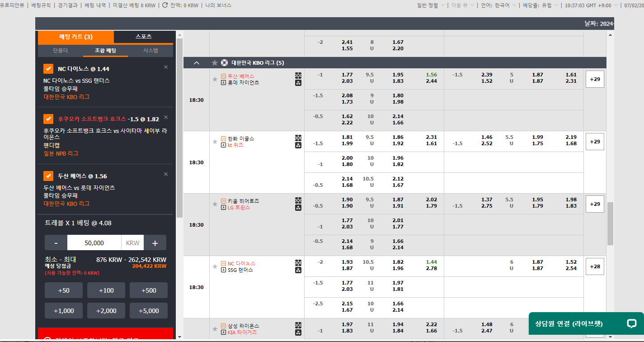Increase stake with the plus button
Viewport: 644px width, 342px height.
point(155,243)
